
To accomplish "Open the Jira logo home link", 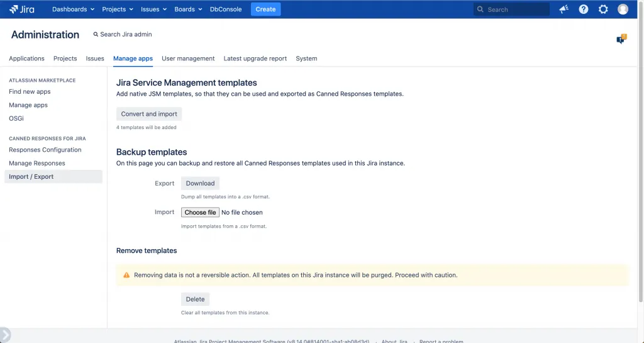I will [22, 9].
